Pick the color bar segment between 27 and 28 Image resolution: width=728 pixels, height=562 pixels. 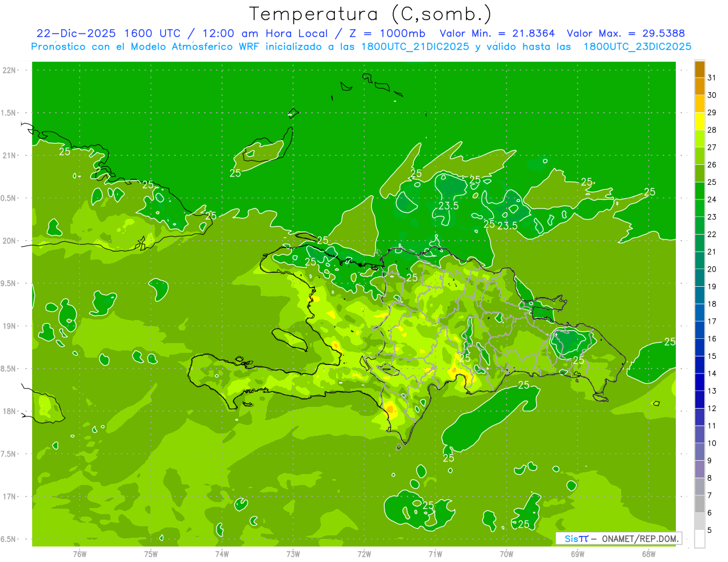[699, 138]
